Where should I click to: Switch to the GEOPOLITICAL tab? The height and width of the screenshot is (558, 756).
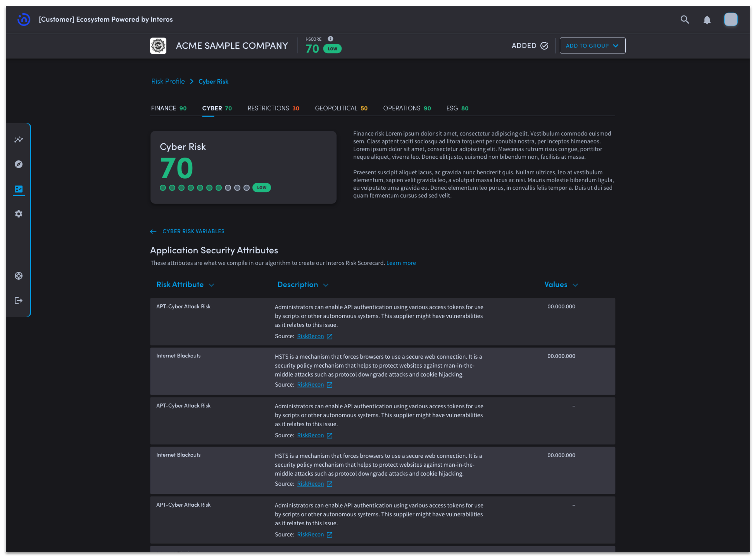coord(341,109)
